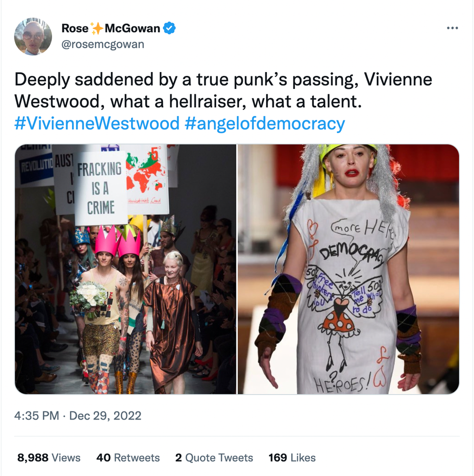Show the 40 Retweets list
The image size is (474, 476).
[128, 458]
